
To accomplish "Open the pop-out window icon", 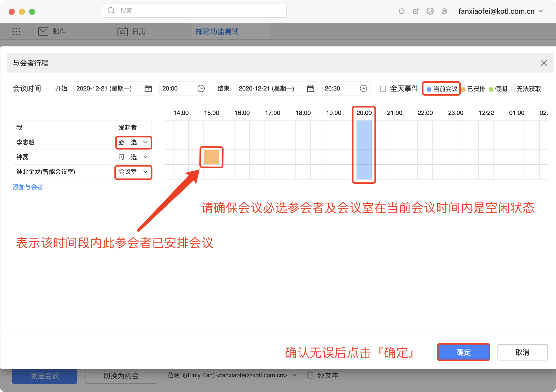I will (416, 11).
